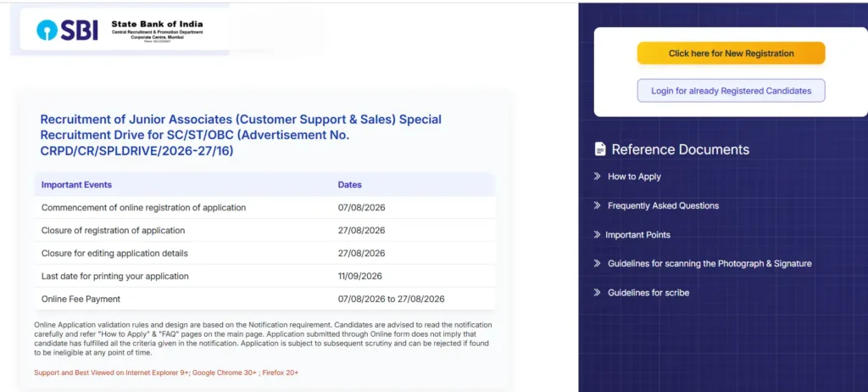Click the New Registration button
Viewport: 868px width, 392px height.
click(x=731, y=53)
